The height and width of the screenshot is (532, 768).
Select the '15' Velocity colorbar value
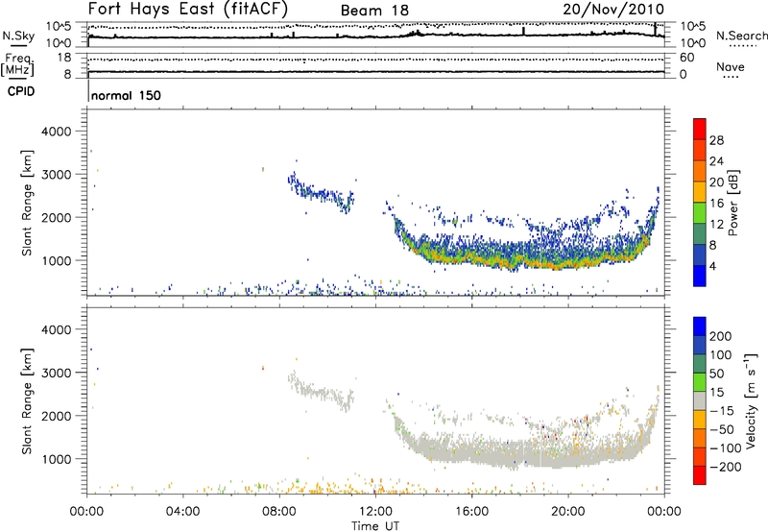[716, 392]
